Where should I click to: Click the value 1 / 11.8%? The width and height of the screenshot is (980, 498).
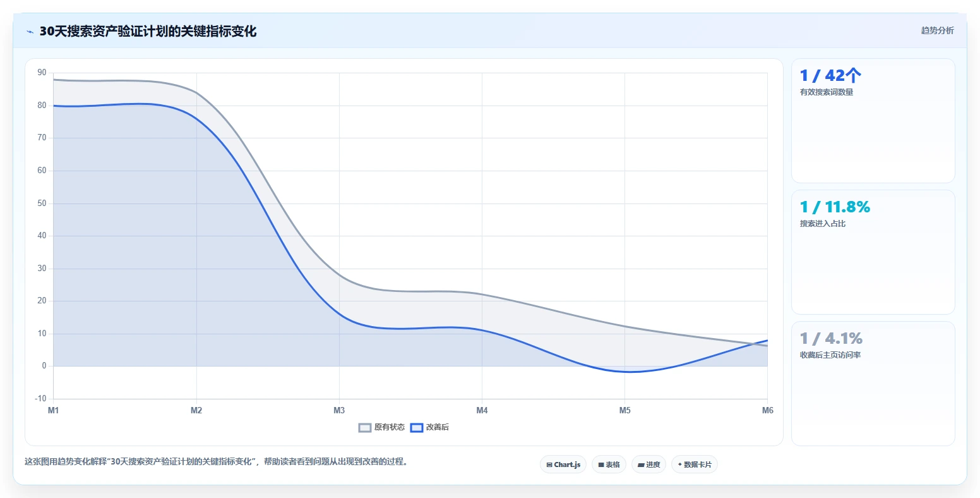point(835,207)
